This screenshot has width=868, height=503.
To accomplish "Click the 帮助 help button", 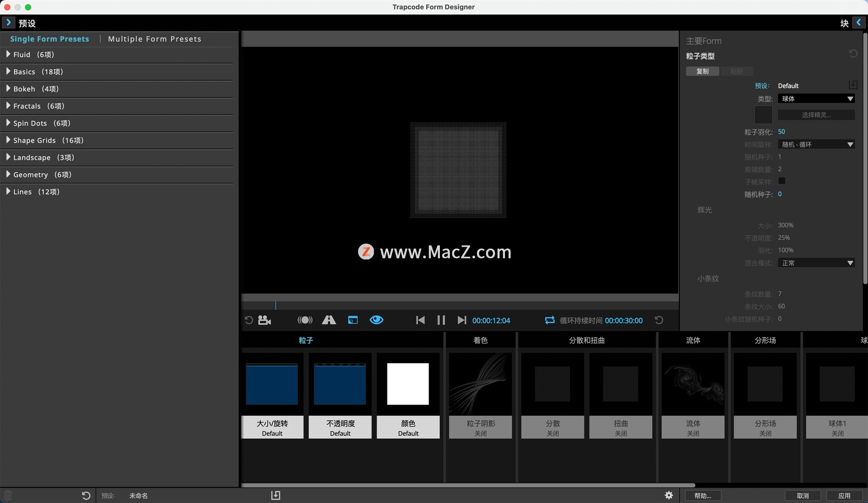I will click(x=703, y=496).
